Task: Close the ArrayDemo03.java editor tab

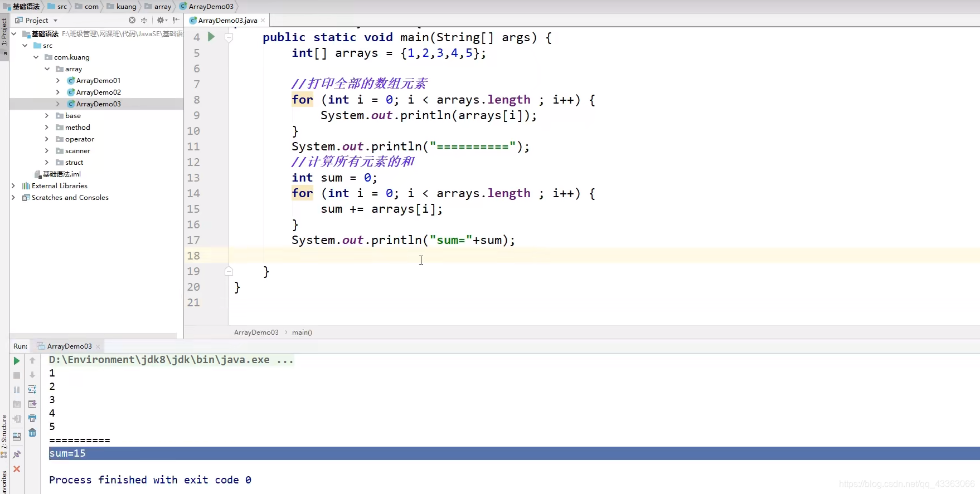Action: pyautogui.click(x=263, y=20)
